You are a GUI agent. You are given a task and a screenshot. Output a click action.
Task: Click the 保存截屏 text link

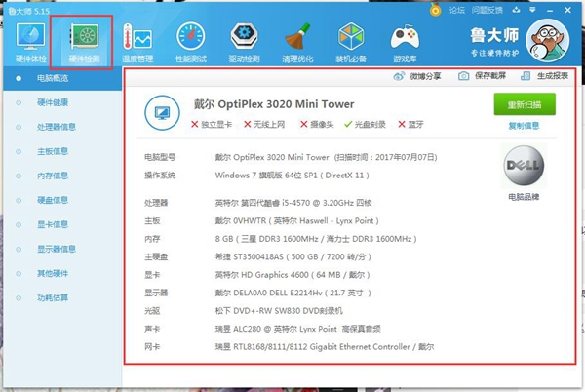(x=490, y=76)
